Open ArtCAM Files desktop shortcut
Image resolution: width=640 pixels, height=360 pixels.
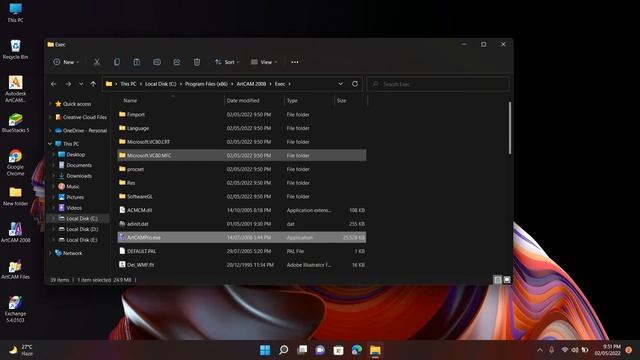[x=16, y=269]
